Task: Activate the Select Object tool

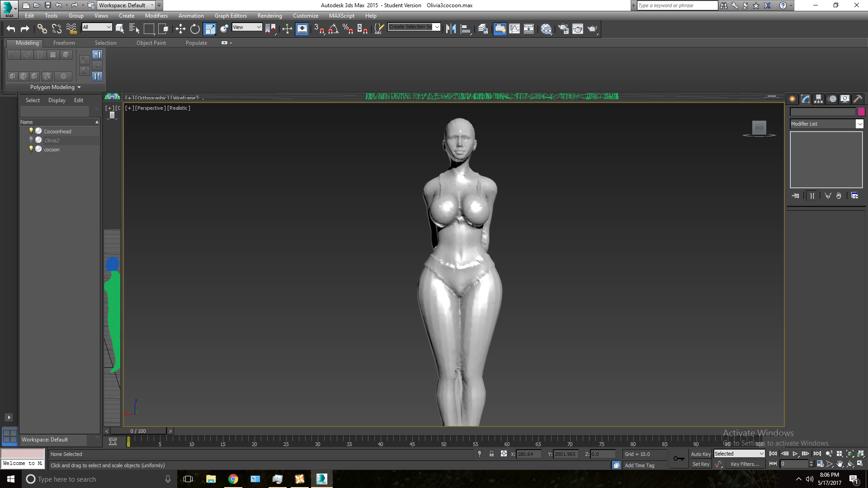Action: (120, 29)
